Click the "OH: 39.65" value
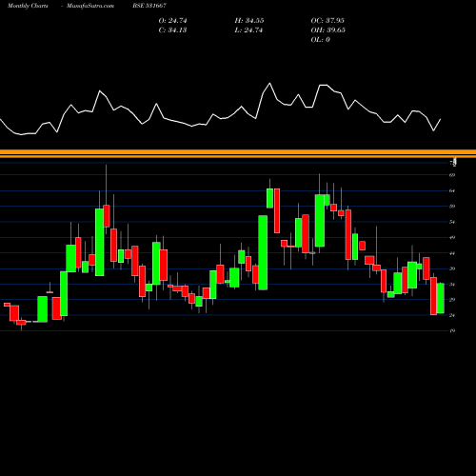This screenshot has height=476, width=476. pos(328,30)
